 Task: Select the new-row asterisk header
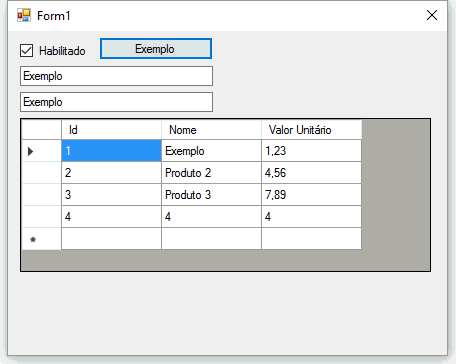coord(42,239)
